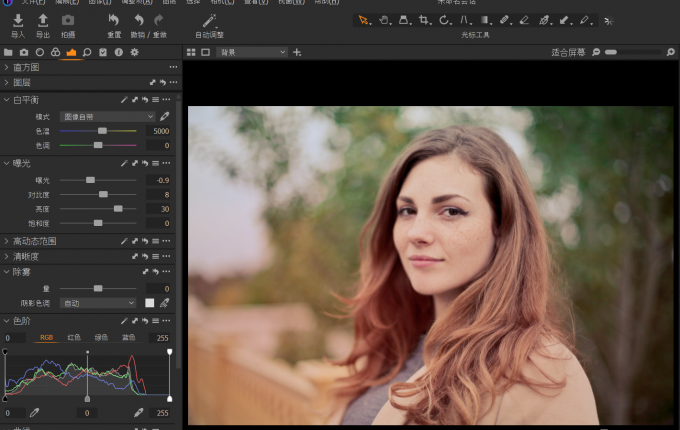Collapse the 色阶 levels panel

(x=6, y=321)
